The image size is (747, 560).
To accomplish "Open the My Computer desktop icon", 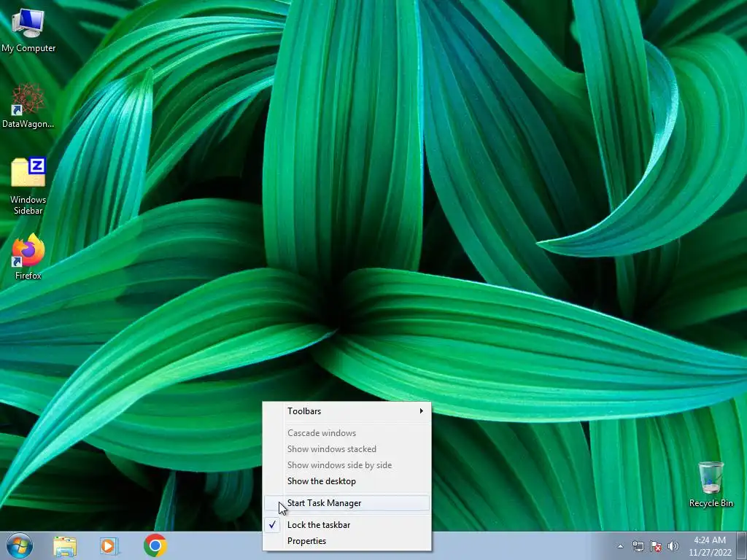I will pos(28,30).
